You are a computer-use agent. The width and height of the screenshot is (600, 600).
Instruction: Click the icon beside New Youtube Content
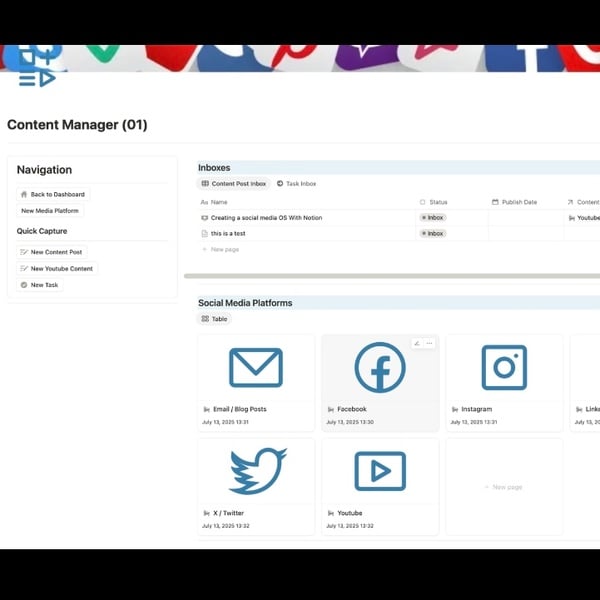pos(24,269)
